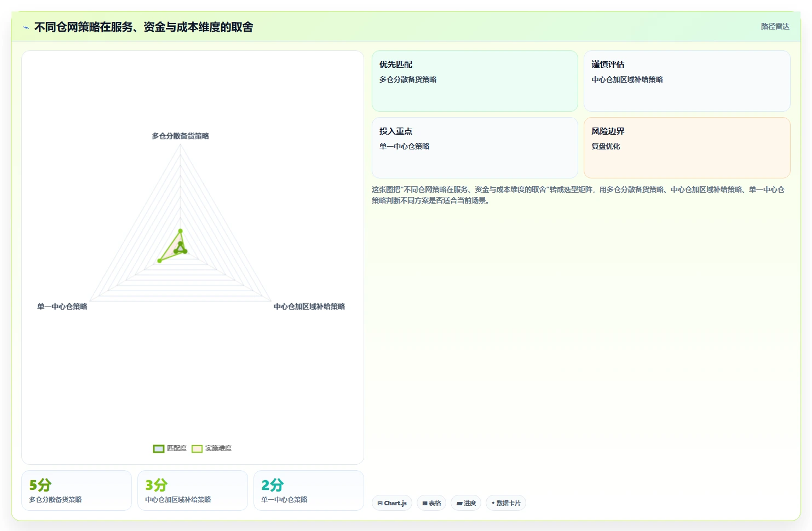Click the 路径雷达 label in header

point(775,26)
